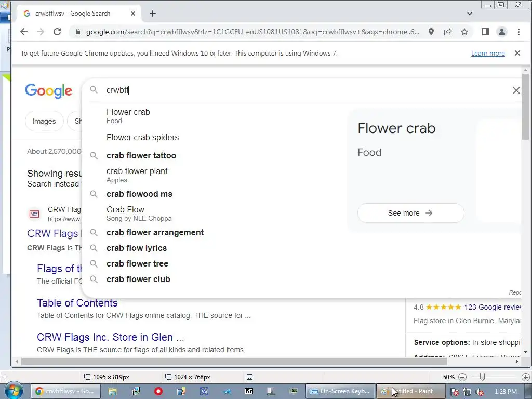Open CRW Flags Inc. Store in Glen link
Image resolution: width=532 pixels, height=399 pixels.
[x=111, y=337]
